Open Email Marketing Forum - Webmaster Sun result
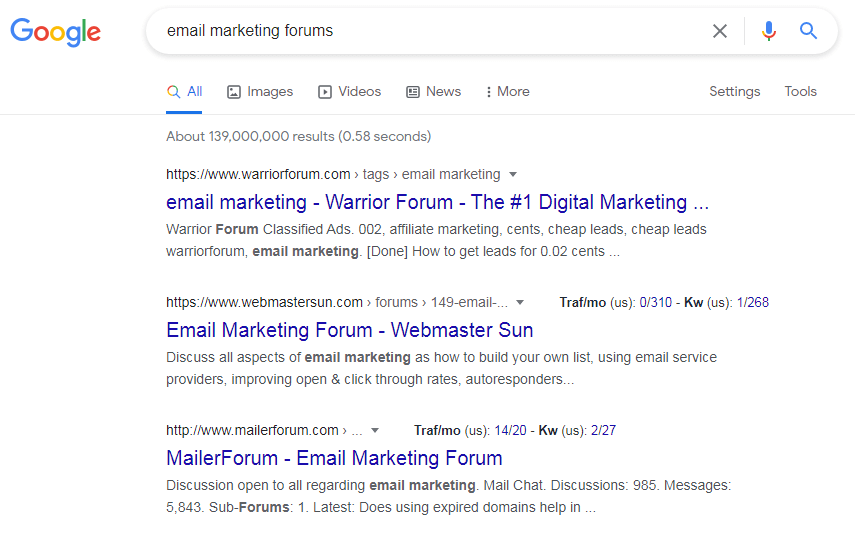This screenshot has height=537, width=855. [350, 330]
